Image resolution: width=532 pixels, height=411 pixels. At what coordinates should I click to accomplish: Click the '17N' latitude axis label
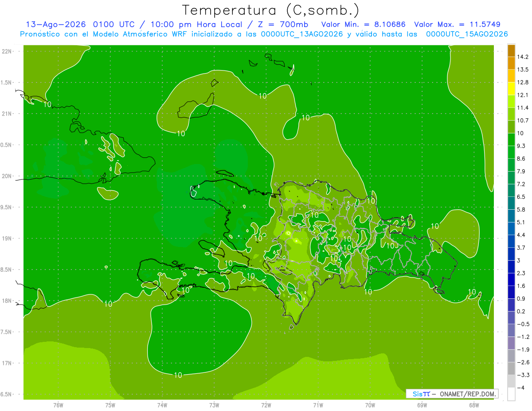(x=7, y=364)
